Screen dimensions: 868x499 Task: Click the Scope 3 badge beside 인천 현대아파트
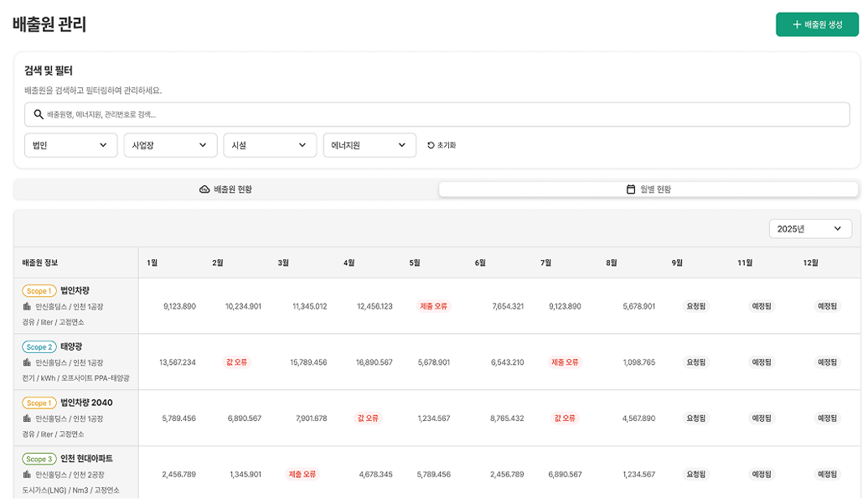(38, 458)
